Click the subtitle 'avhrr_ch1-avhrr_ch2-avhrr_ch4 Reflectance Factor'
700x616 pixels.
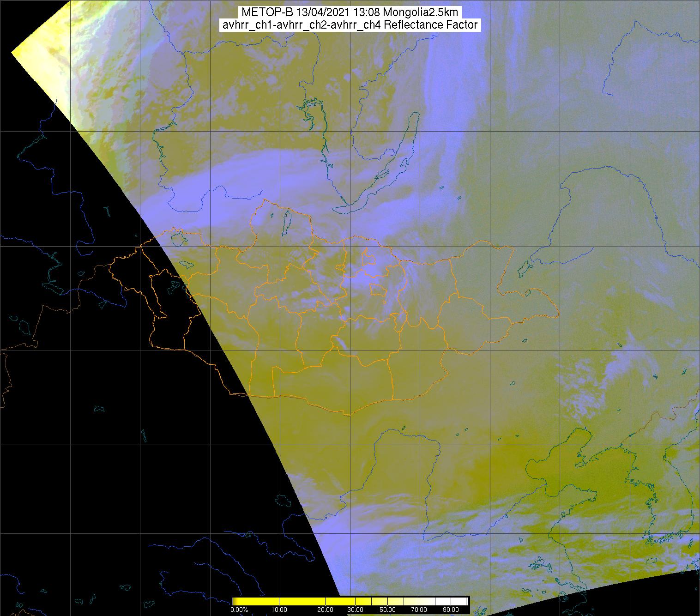[350, 25]
